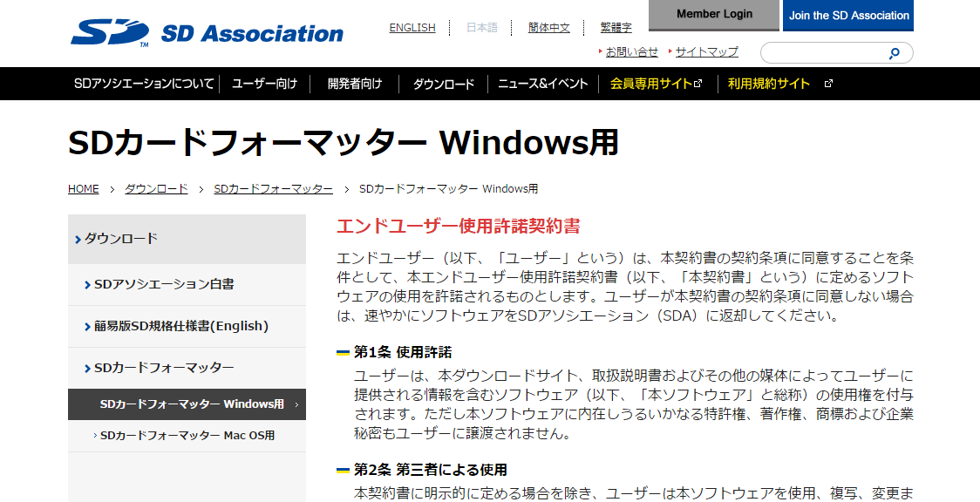The width and height of the screenshot is (980, 502).
Task: Switch language to ENGLISH
Action: 412,28
